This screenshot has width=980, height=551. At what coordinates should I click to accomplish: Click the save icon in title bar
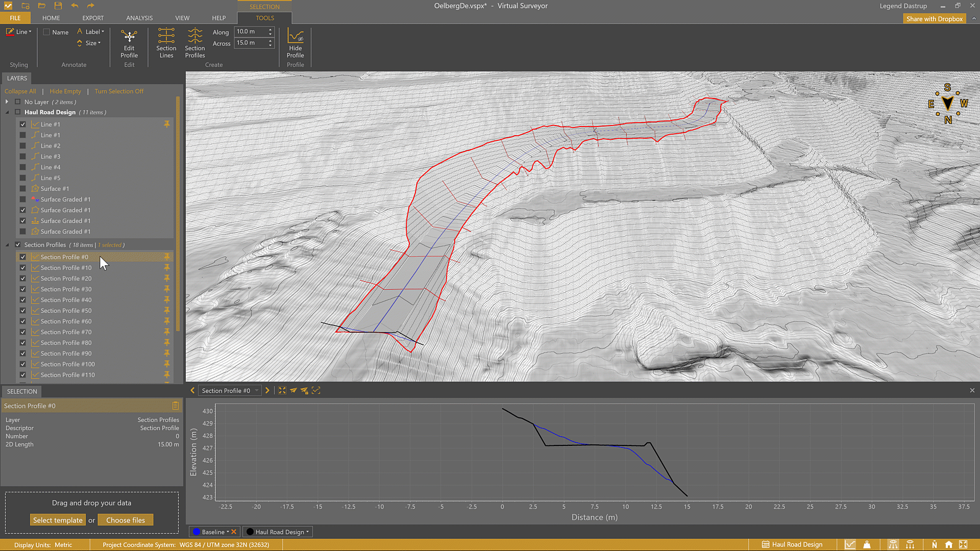click(58, 6)
